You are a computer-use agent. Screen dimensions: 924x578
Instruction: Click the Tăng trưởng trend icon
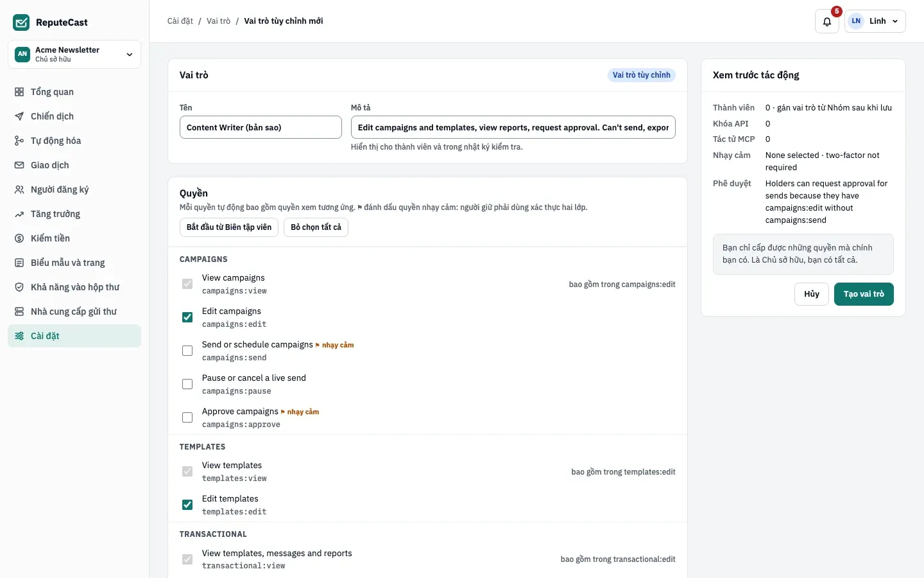pyautogui.click(x=19, y=214)
